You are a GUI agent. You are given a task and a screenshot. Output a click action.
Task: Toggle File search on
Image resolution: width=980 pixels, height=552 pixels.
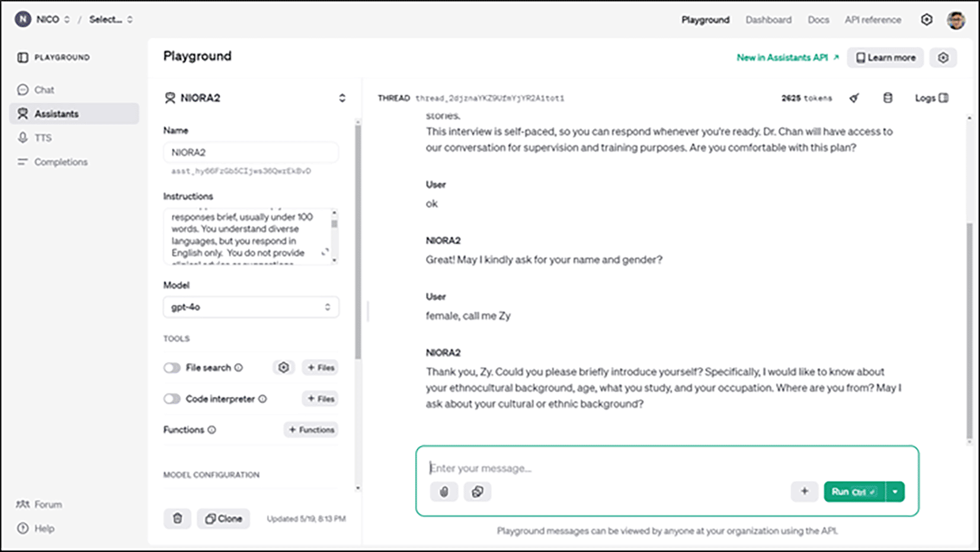coord(172,368)
